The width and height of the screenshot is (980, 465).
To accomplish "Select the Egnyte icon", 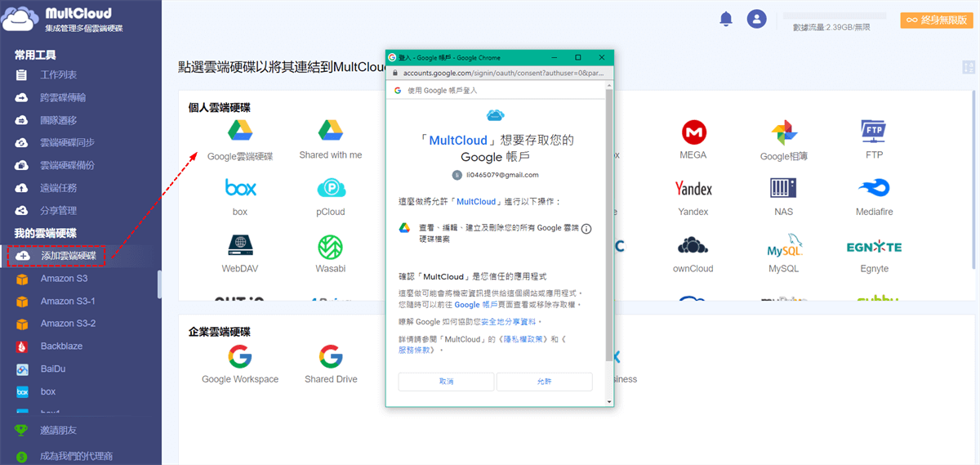I will (874, 246).
